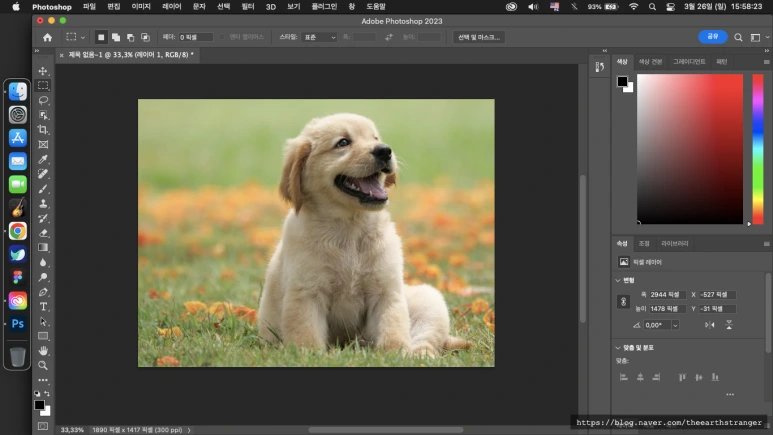Image resolution: width=773 pixels, height=435 pixels.
Task: Select the Zoom tool
Action: coord(43,366)
